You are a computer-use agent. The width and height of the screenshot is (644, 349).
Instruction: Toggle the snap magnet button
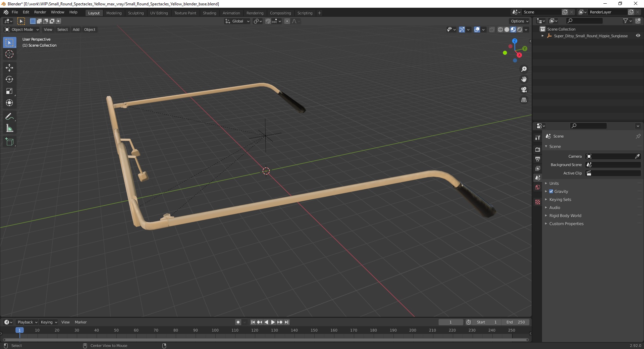(268, 21)
